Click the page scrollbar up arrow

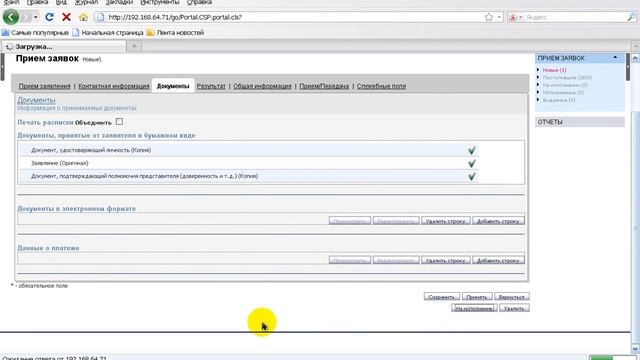click(x=636, y=59)
